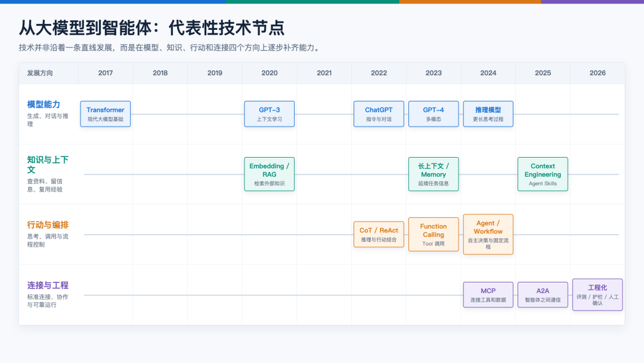Screen dimensions: 644x363
Task: Select the 模型能力 row label
Action: pyautogui.click(x=44, y=104)
